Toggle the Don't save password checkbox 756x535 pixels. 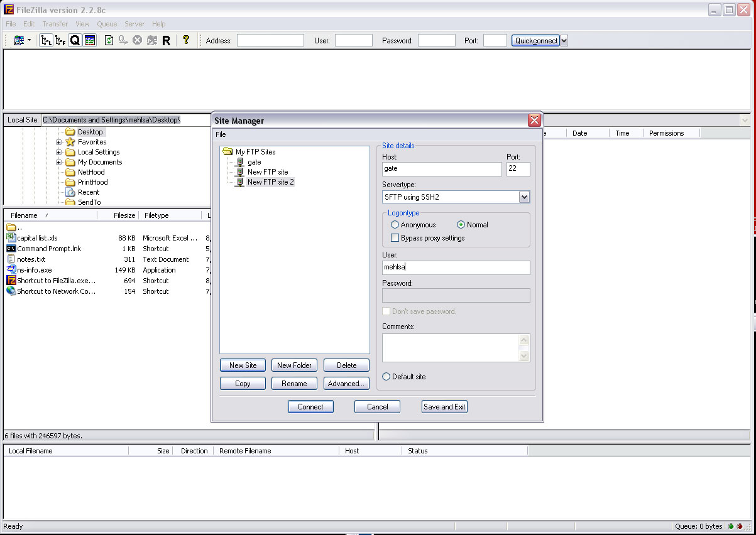(386, 311)
